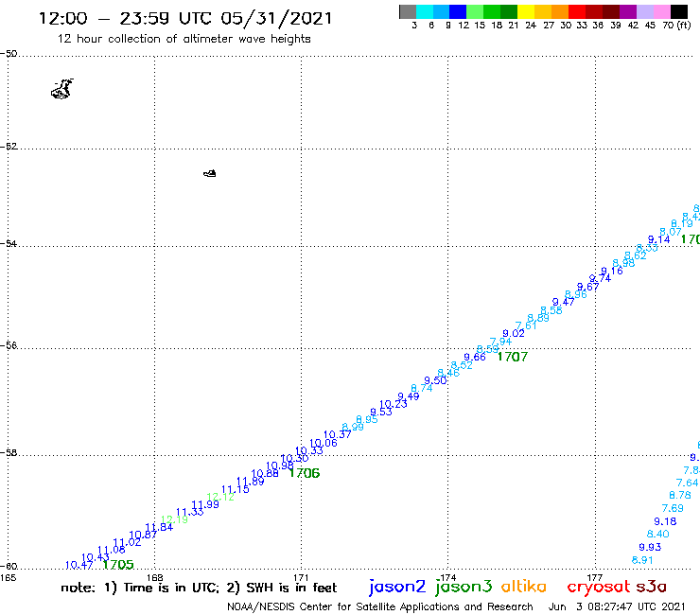Click the wave height value 9.67

(x=588, y=287)
